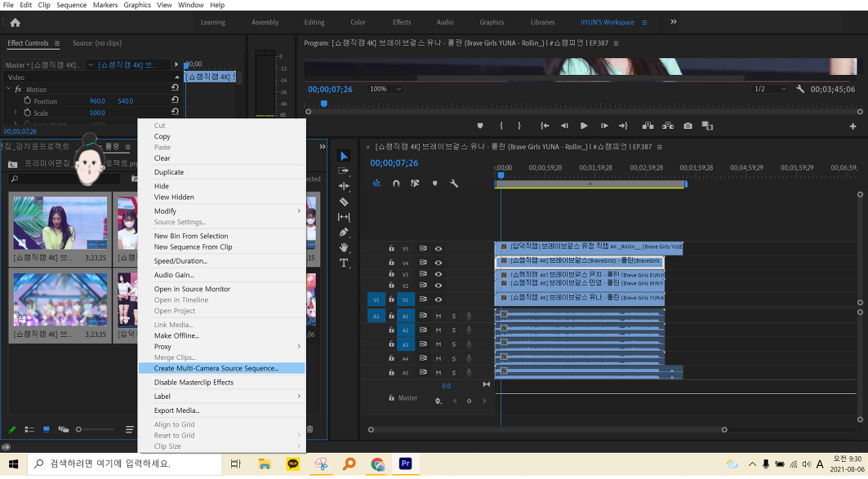
Task: Select first clip thumbnail in project bin
Action: (x=60, y=222)
